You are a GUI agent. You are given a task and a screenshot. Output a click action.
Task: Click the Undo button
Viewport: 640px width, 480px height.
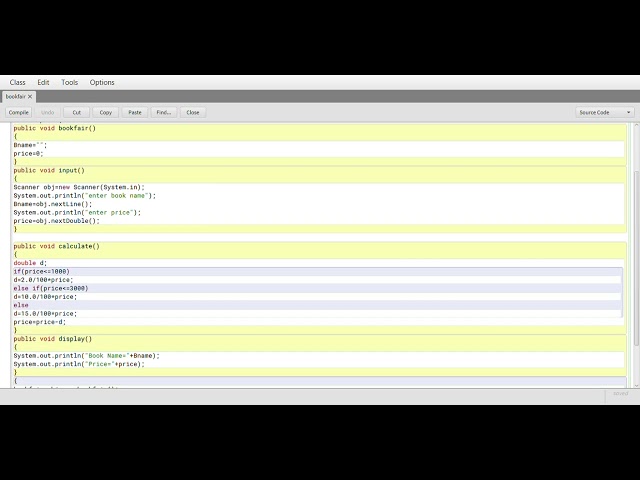47,112
